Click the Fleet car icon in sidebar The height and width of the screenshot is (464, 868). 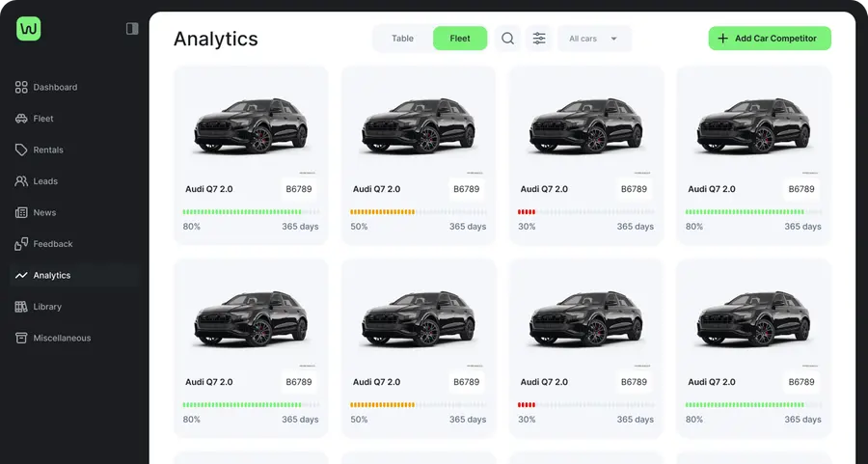pyautogui.click(x=21, y=119)
